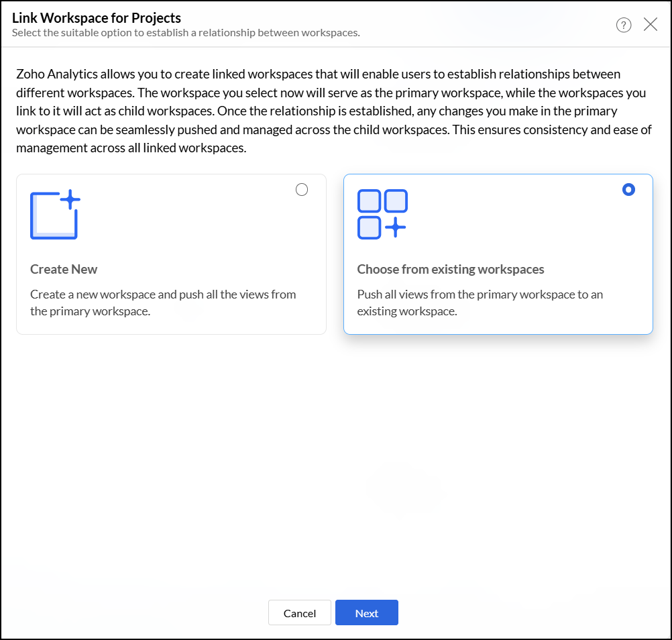Close the Link Workspace dialog

[x=650, y=25]
